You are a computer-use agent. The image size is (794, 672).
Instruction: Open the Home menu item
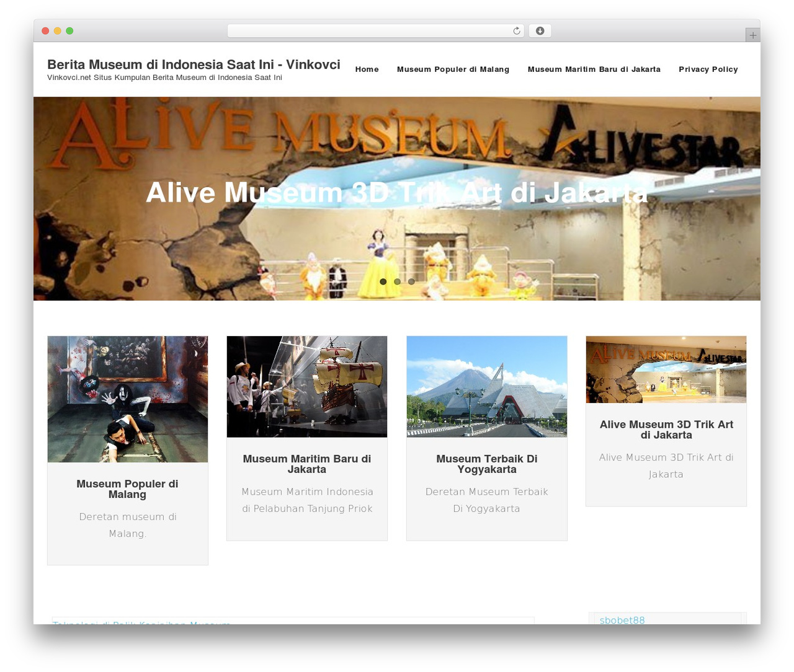[367, 69]
